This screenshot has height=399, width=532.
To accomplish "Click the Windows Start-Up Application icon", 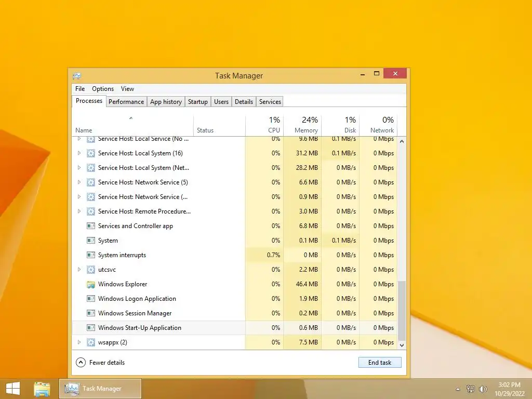I will (90, 328).
